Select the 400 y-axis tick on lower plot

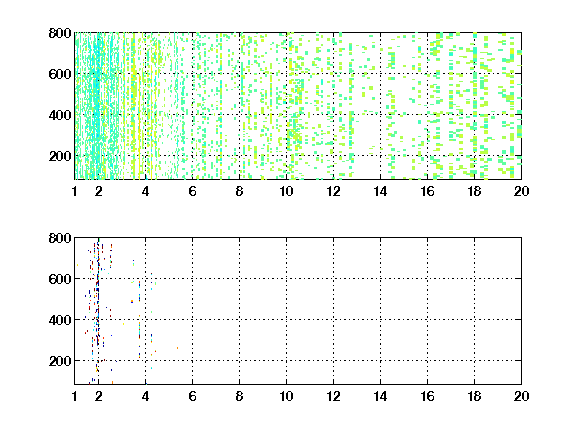tap(60, 320)
